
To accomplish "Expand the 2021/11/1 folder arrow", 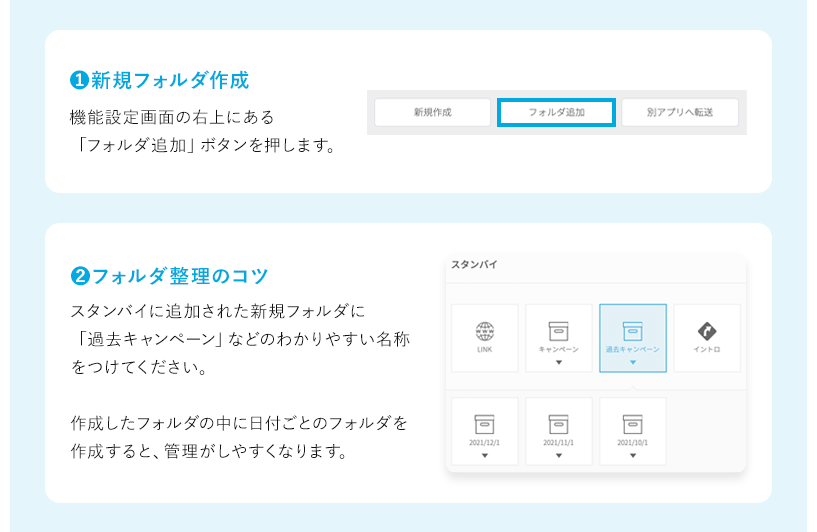I will tap(559, 455).
